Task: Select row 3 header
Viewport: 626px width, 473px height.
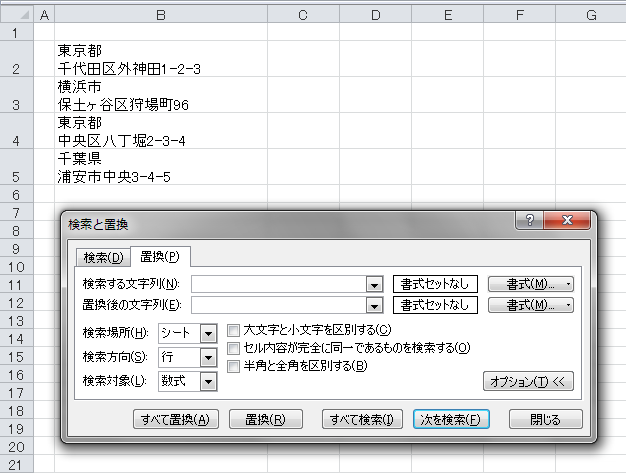Action: coord(16,95)
